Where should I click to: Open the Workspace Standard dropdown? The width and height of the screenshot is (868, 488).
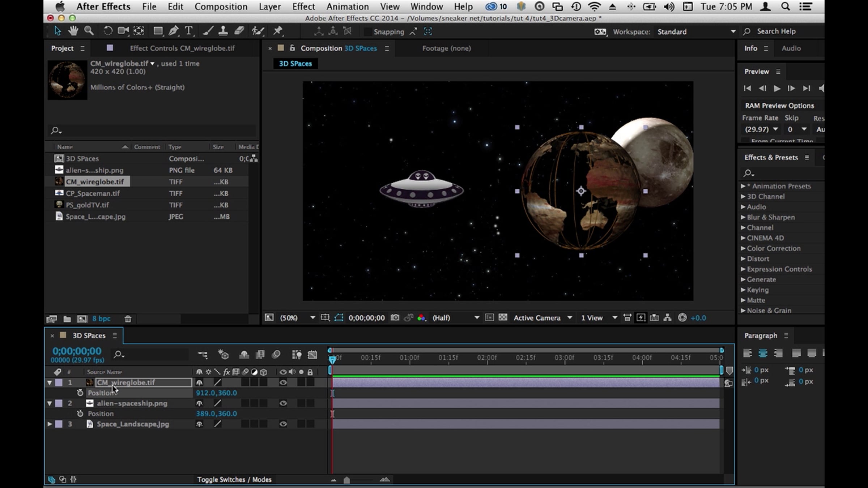click(x=696, y=32)
